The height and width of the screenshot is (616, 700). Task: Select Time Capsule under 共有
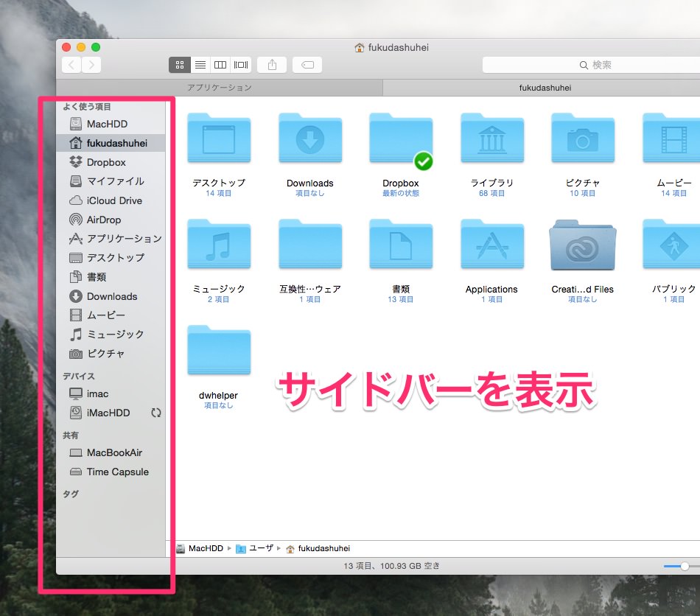tap(111, 472)
